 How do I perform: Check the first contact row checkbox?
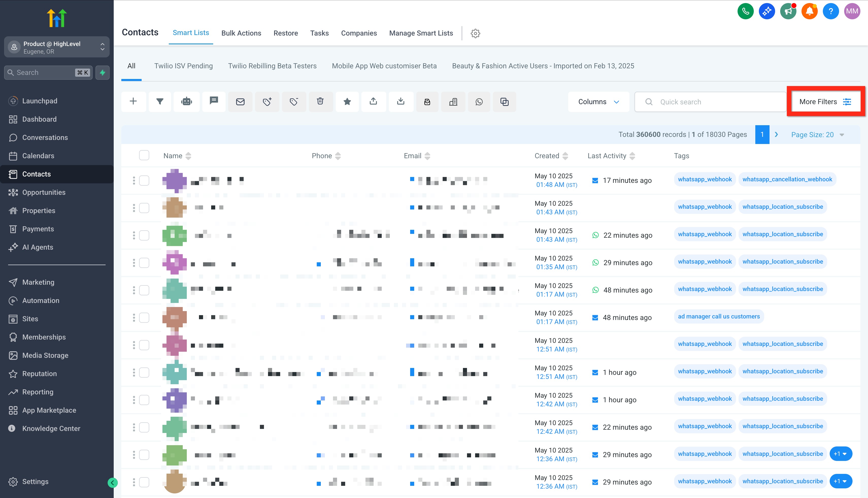point(144,180)
